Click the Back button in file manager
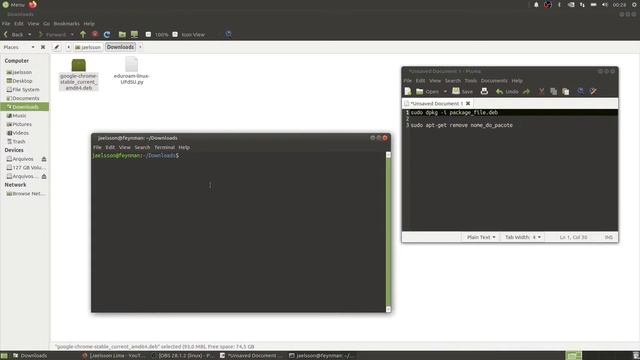Screen dimensions: 640x360 pyautogui.click(x=14, y=35)
